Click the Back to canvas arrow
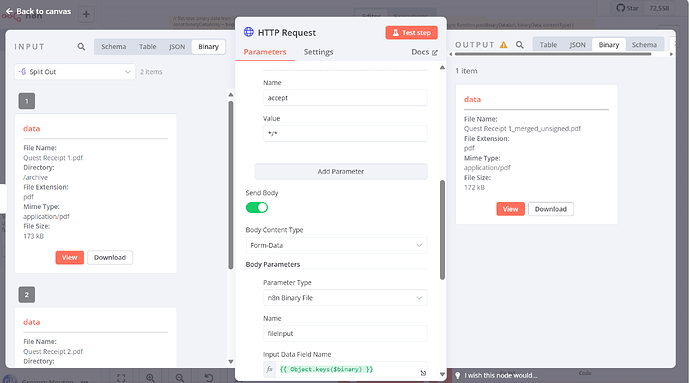Image resolution: width=690 pixels, height=383 pixels. tap(9, 11)
